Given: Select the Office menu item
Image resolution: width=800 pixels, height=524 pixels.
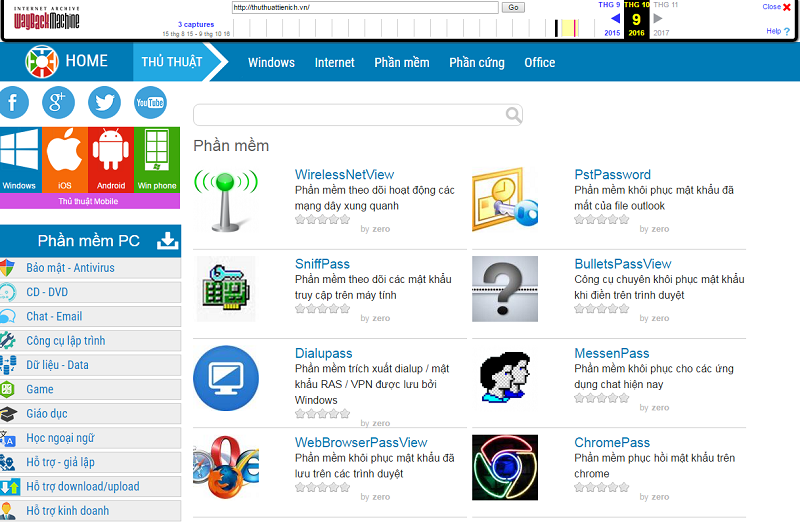Looking at the screenshot, I should click(540, 62).
